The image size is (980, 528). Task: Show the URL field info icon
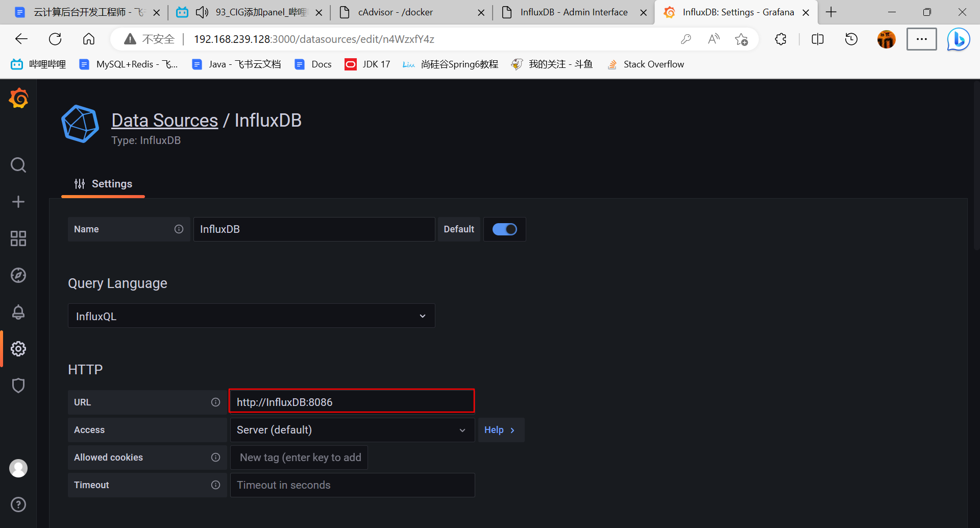pyautogui.click(x=215, y=402)
